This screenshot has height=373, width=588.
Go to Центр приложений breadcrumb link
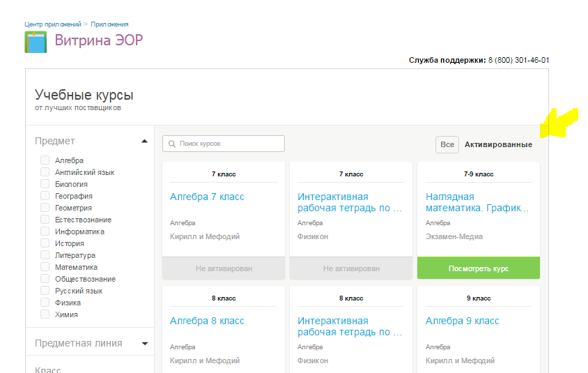pos(53,24)
